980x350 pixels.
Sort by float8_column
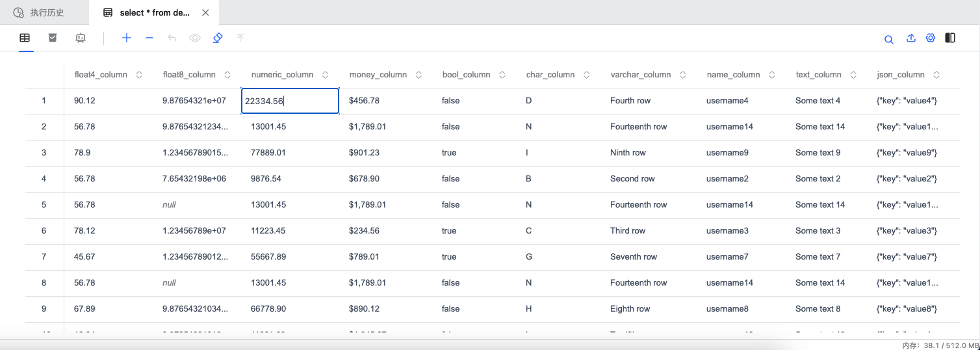click(x=227, y=75)
